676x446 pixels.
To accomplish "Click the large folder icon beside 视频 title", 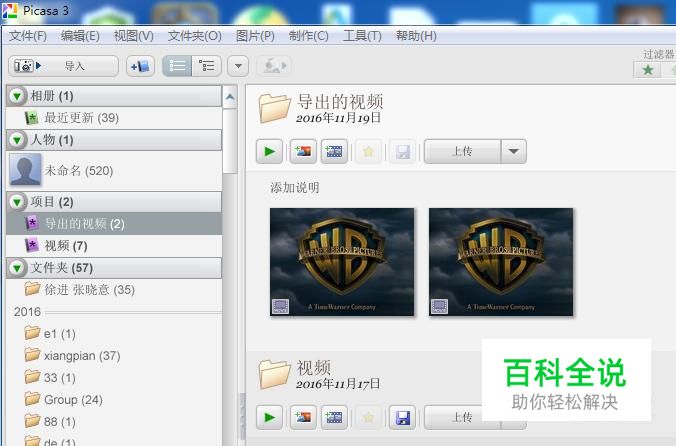I will (x=274, y=374).
